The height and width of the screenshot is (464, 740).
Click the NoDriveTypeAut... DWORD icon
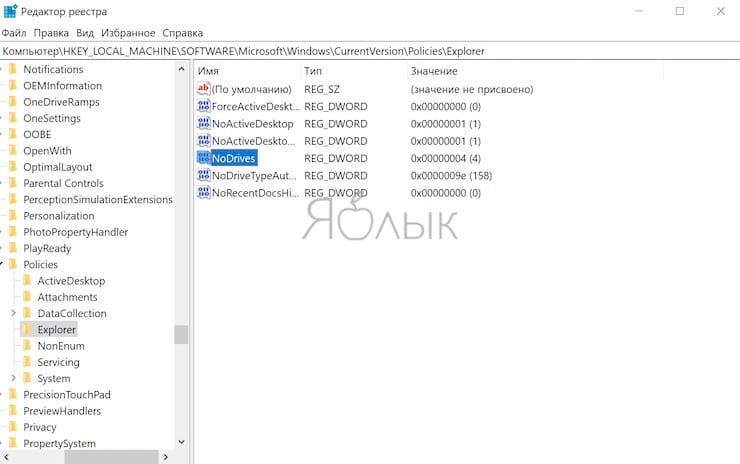point(203,176)
